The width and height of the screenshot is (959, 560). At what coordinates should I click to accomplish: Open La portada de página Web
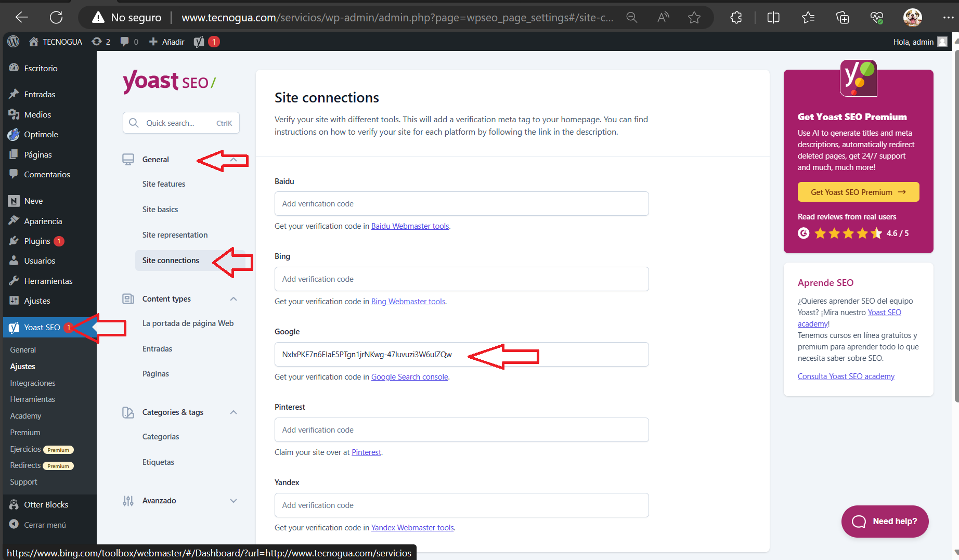188,323
